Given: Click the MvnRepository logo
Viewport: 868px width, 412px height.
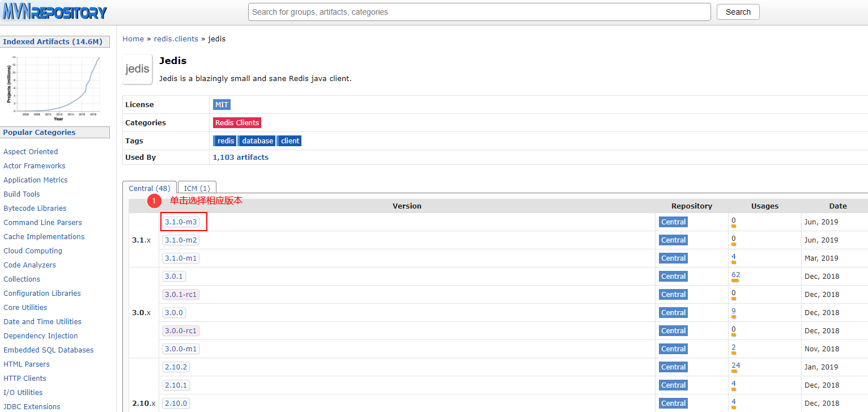Looking at the screenshot, I should (54, 11).
